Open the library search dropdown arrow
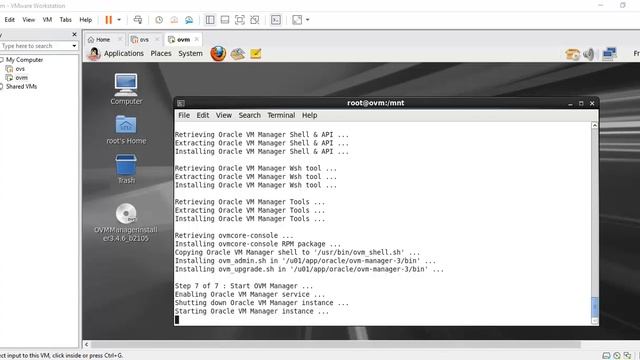The width and height of the screenshot is (640, 360). [74, 46]
